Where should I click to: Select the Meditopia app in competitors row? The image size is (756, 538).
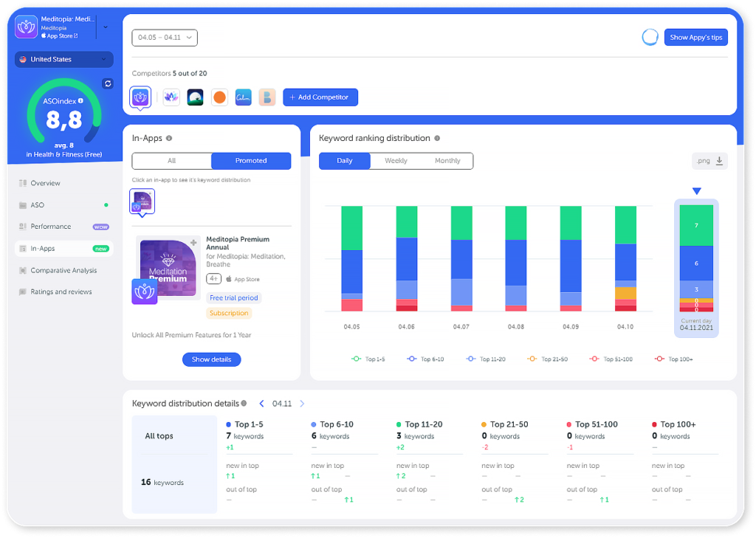pos(140,97)
